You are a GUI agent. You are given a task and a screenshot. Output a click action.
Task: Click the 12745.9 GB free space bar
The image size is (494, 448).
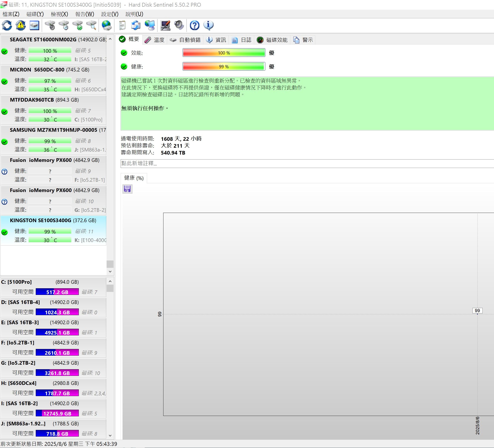pos(57,414)
